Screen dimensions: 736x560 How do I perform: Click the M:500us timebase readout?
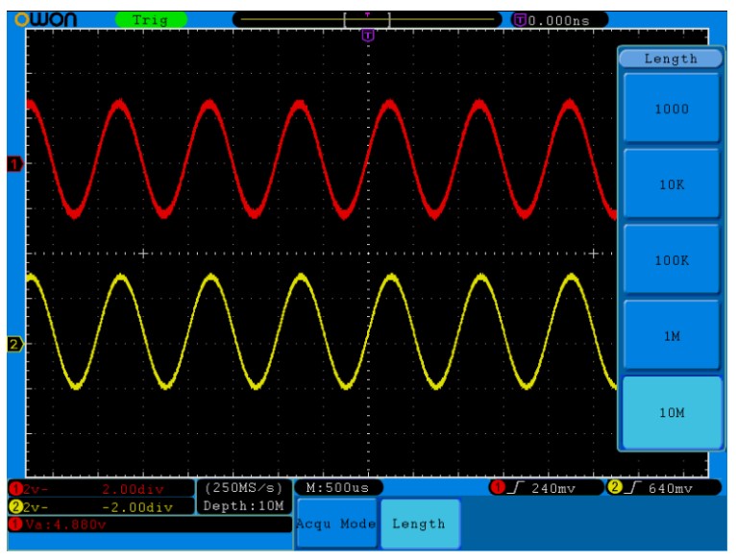point(338,488)
